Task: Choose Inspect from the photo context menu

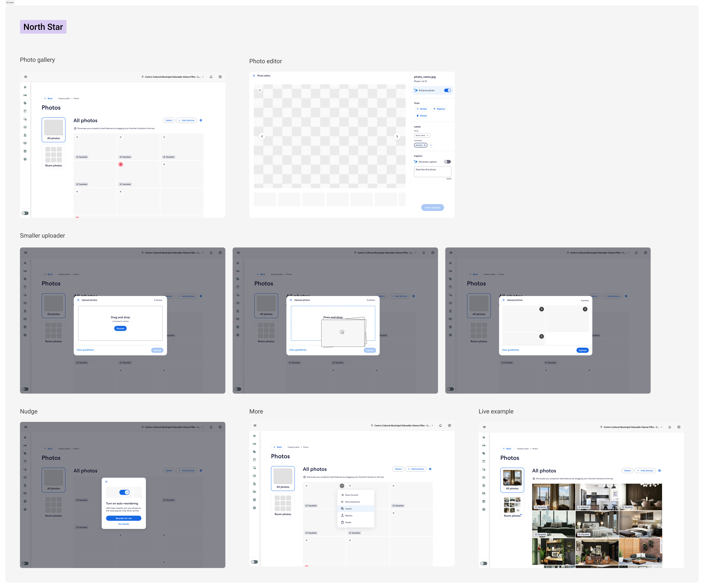Action: (x=348, y=509)
